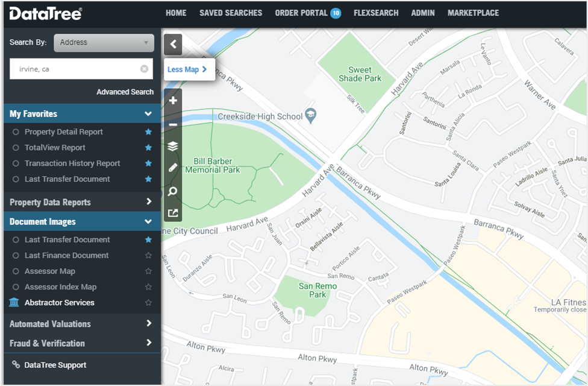Screen dimensions: 588x386
Task: Open the Search By Address dropdown
Action: (x=104, y=43)
